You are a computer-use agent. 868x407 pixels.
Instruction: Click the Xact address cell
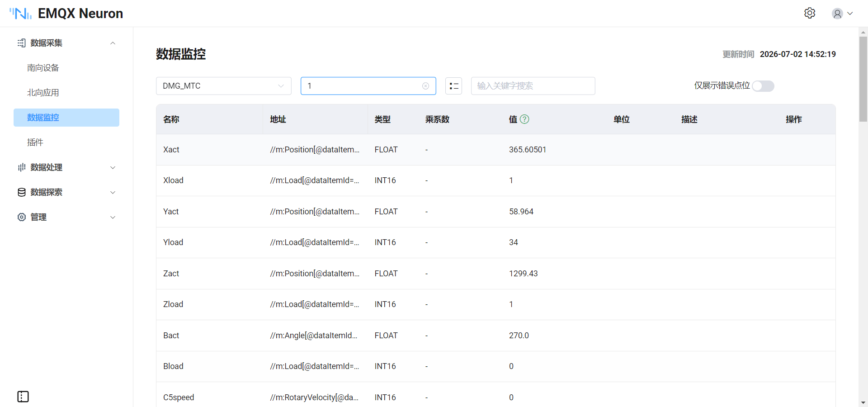(315, 150)
